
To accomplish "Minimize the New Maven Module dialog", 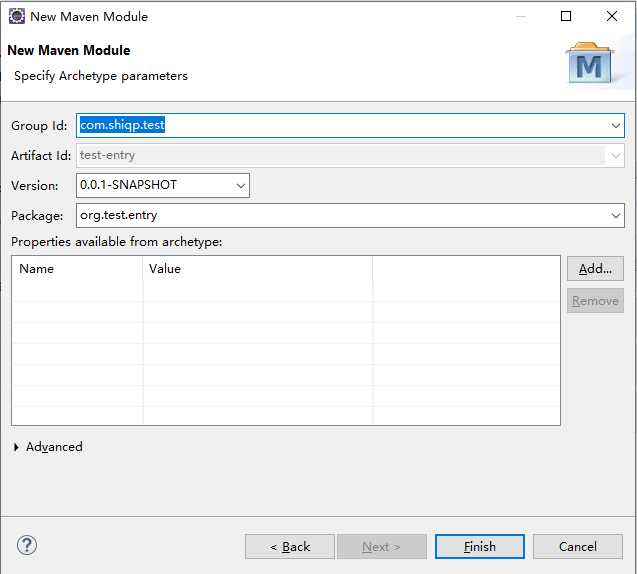I will tap(520, 16).
